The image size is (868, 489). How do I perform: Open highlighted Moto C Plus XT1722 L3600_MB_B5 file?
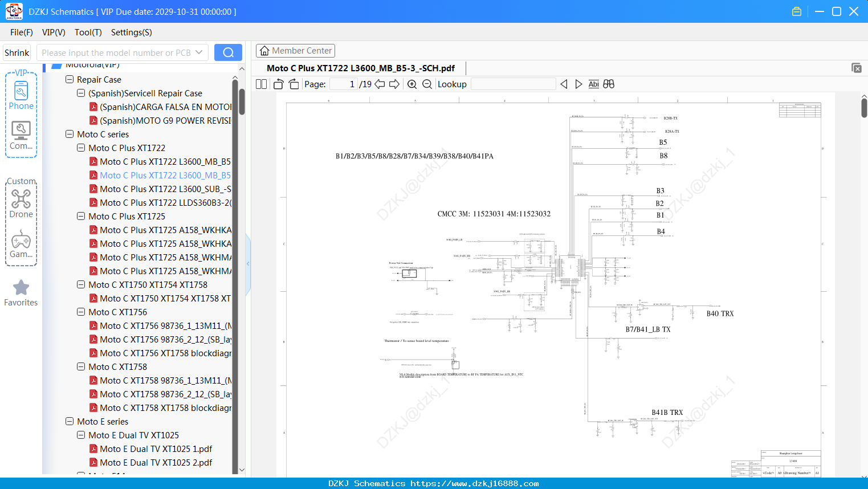click(x=165, y=176)
